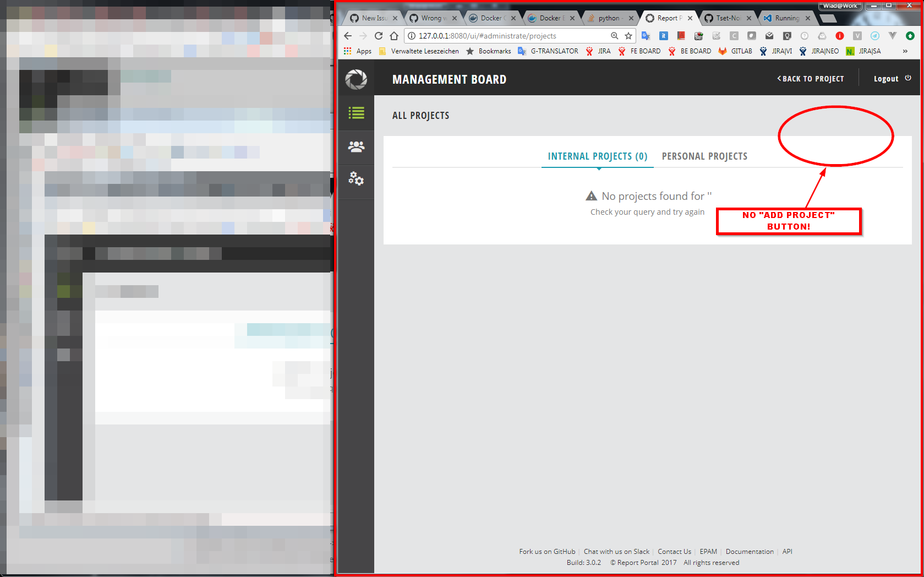
Task: Click the Telegram extension icon
Action: point(874,36)
